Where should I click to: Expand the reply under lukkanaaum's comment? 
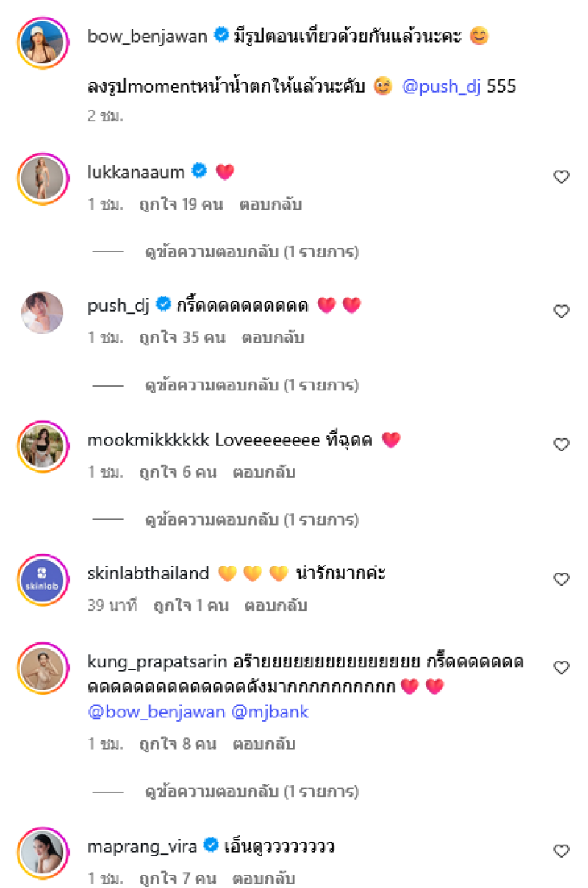click(x=251, y=252)
